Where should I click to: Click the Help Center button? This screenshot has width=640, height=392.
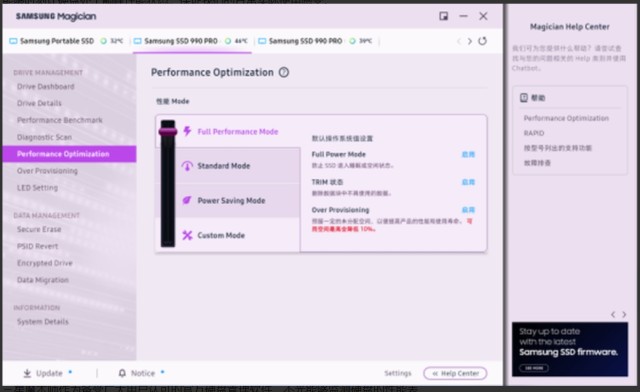tap(455, 373)
